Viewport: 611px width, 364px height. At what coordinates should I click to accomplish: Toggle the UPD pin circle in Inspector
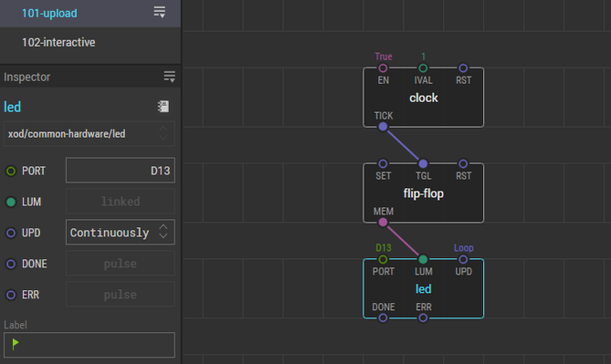click(x=11, y=233)
